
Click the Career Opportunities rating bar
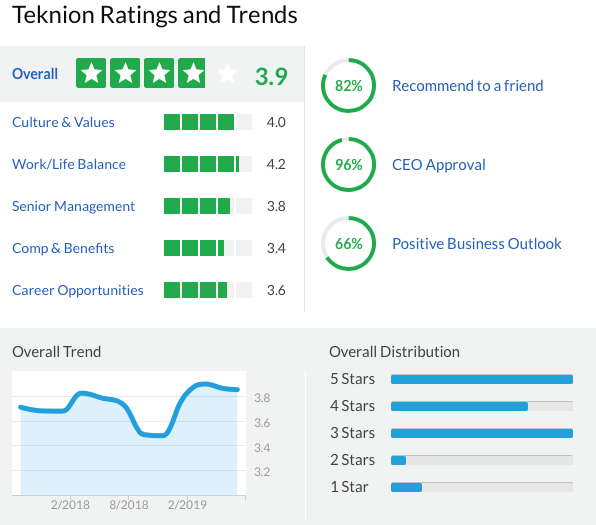tap(208, 290)
